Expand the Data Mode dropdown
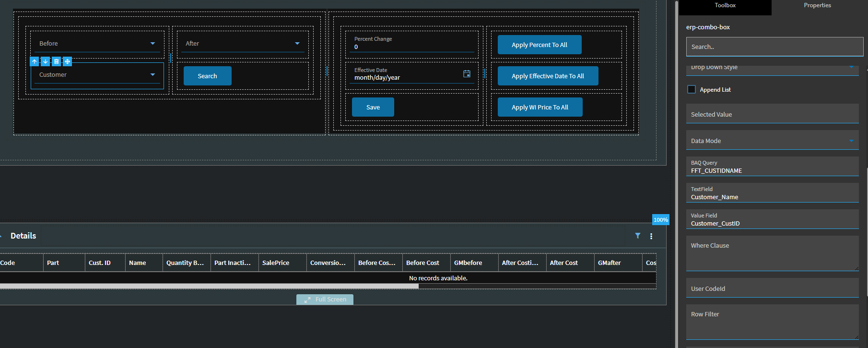Image resolution: width=868 pixels, height=348 pixels. click(851, 141)
